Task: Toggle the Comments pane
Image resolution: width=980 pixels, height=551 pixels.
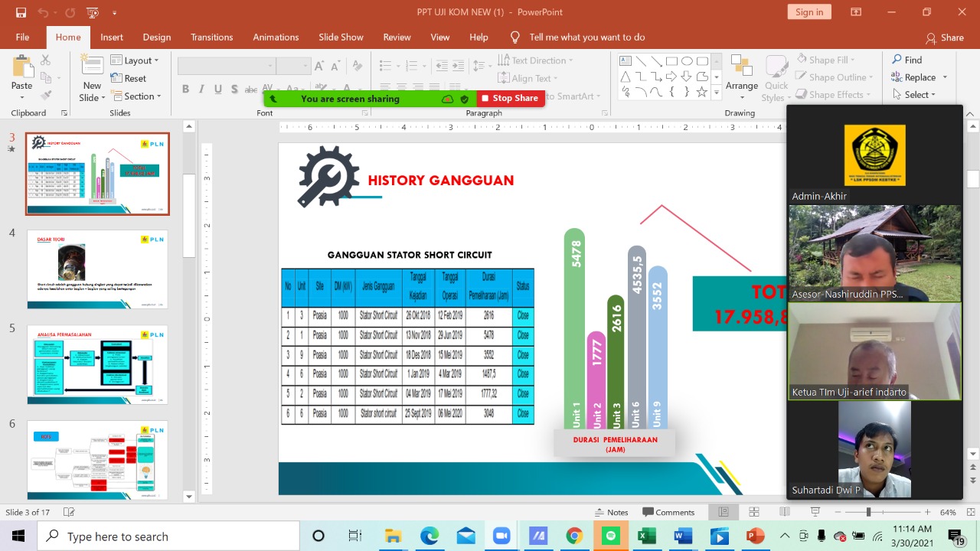Action: tap(668, 512)
